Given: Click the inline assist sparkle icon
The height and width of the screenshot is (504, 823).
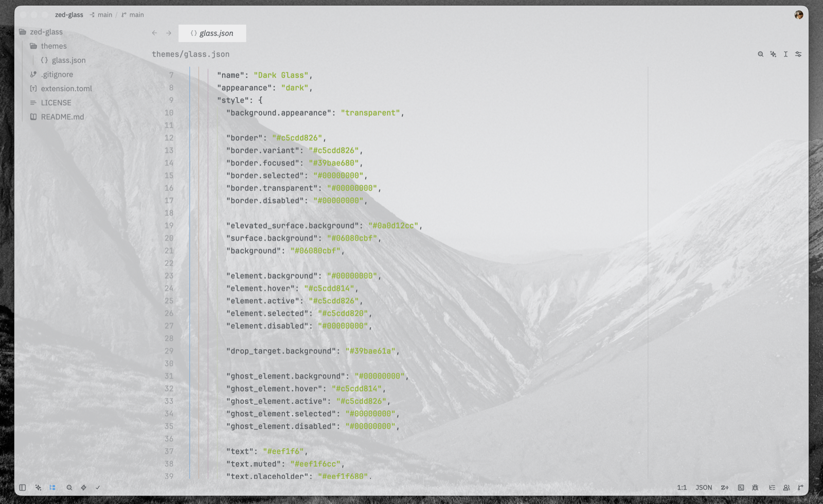Looking at the screenshot, I should [x=773, y=54].
